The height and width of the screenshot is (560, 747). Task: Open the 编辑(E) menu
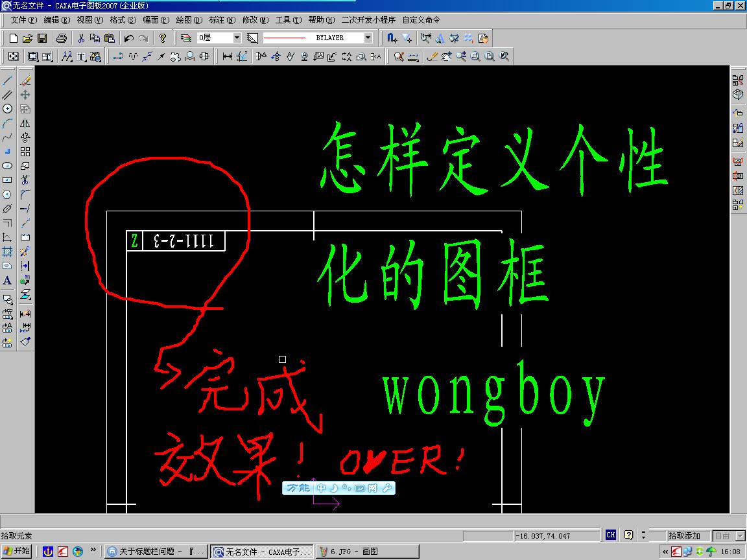56,20
